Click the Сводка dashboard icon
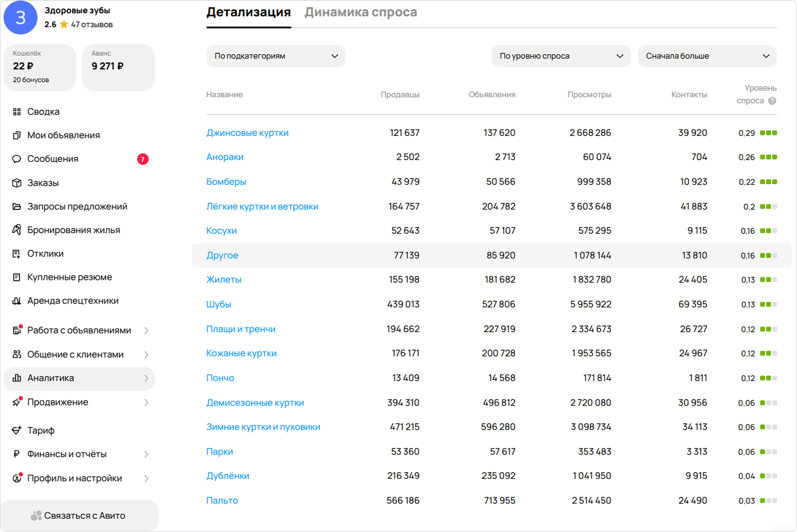The image size is (797, 532). pos(17,112)
